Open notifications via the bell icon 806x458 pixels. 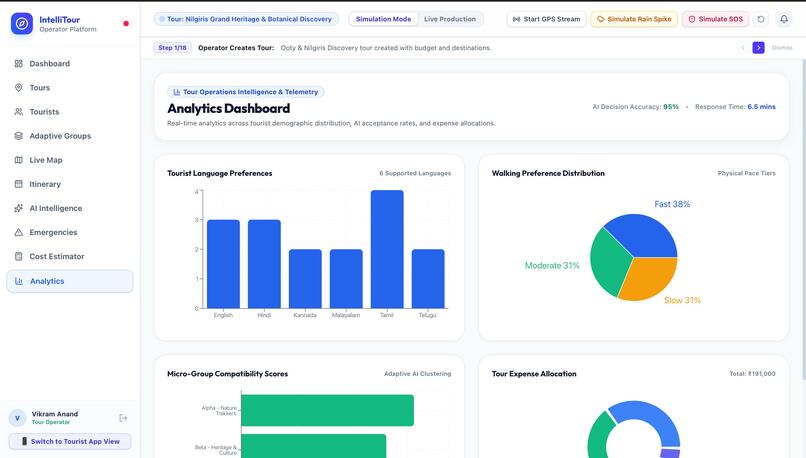tap(784, 19)
